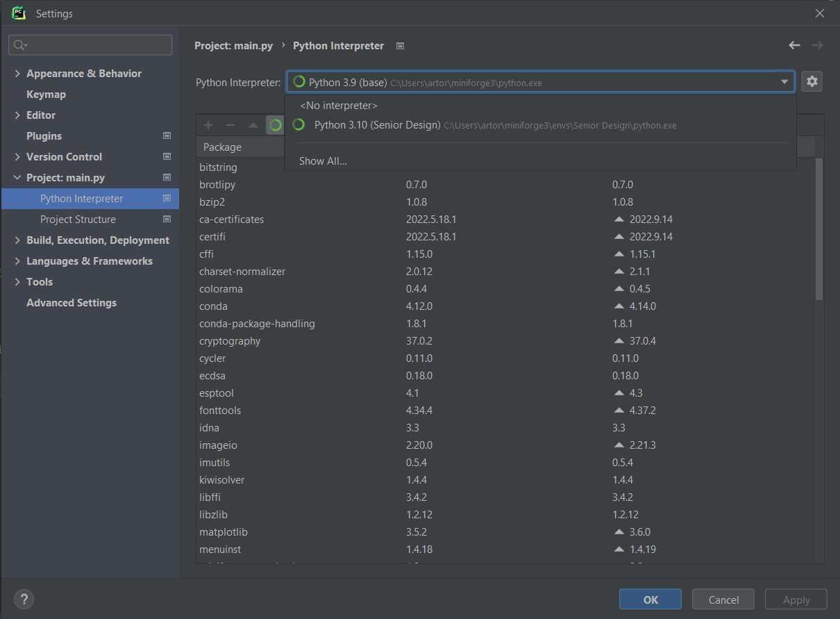This screenshot has height=619, width=840.
Task: Select the conda-package-handling row
Action: coord(505,324)
